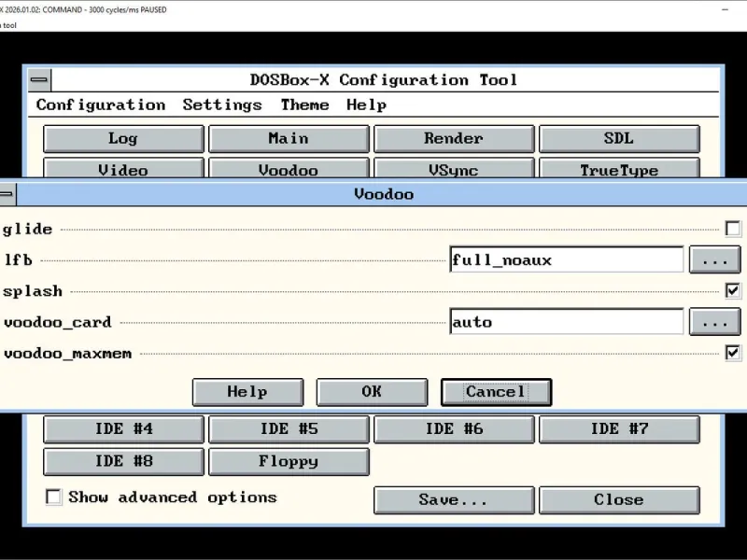Click the Voodoo dialog title bar
This screenshot has height=560, width=747.
click(x=381, y=194)
